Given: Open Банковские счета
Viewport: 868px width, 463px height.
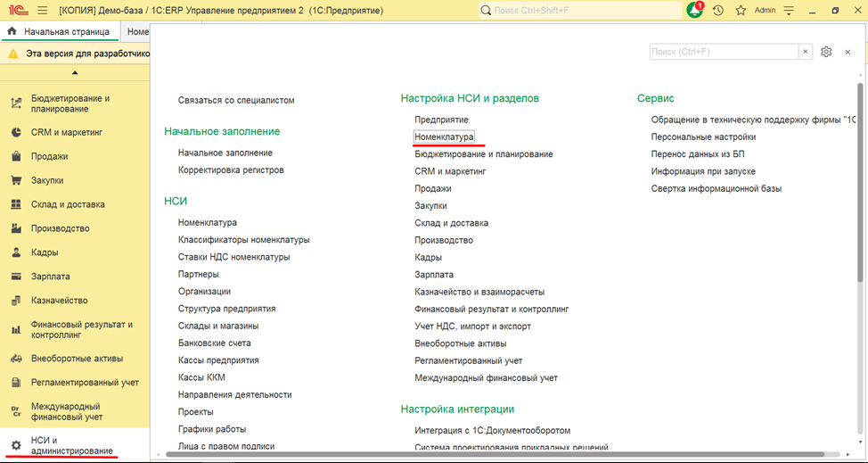Looking at the screenshot, I should pyautogui.click(x=215, y=343).
